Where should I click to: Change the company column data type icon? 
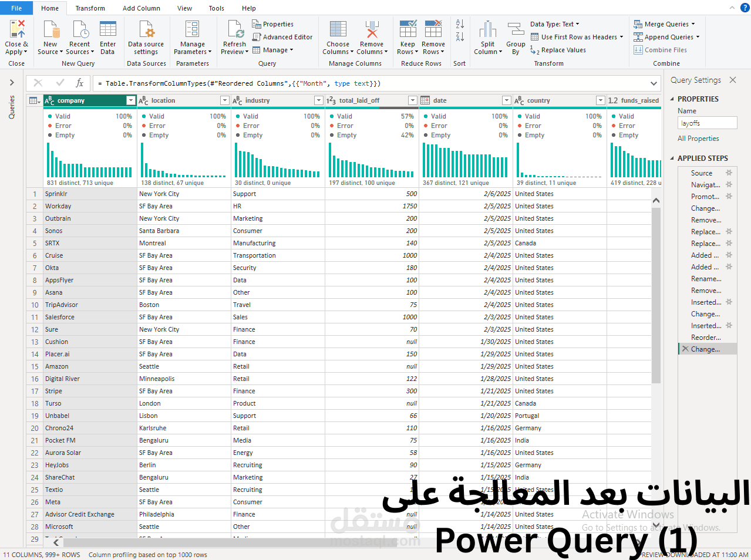50,100
